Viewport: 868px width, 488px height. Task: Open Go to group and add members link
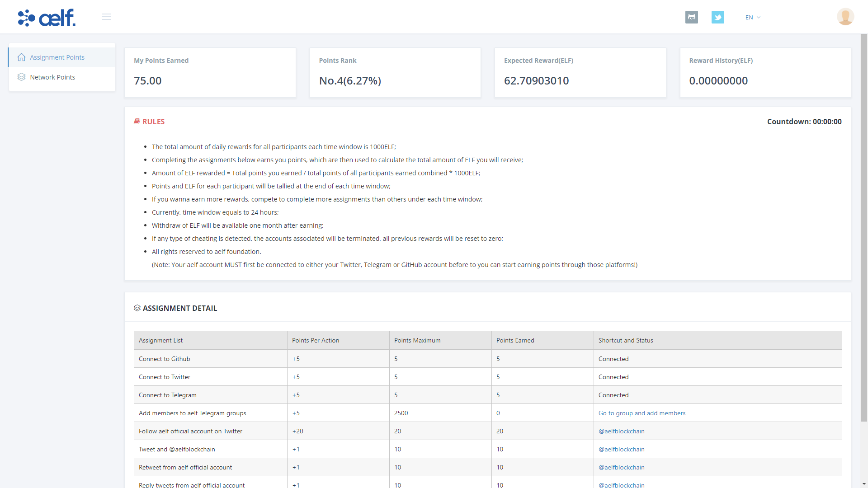coord(642,413)
